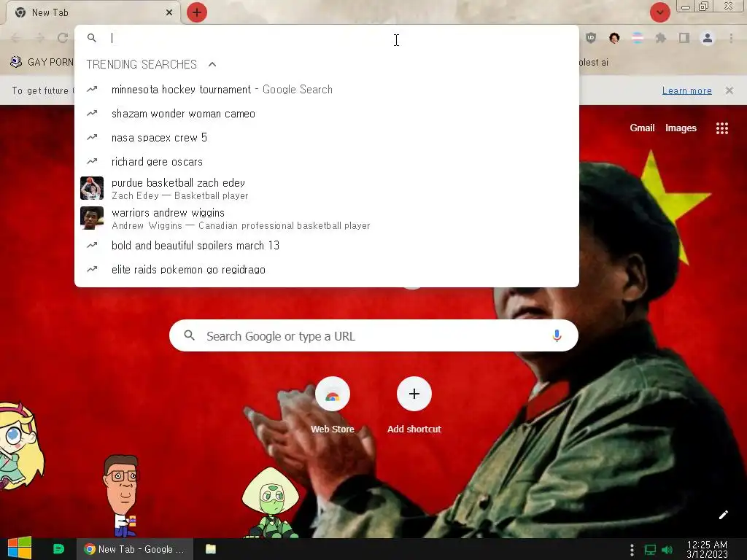Open File Explorer from taskbar
Viewport: 747px width, 560px height.
[211, 549]
